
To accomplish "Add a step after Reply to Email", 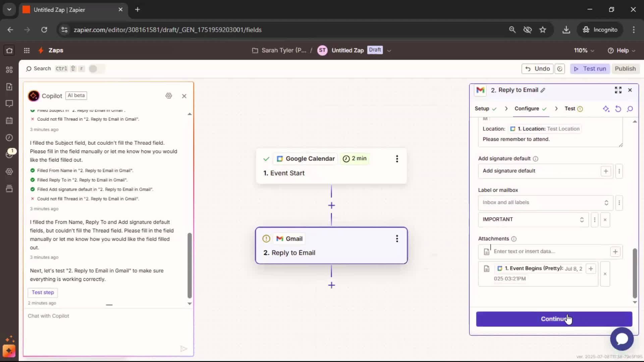I will [x=331, y=285].
